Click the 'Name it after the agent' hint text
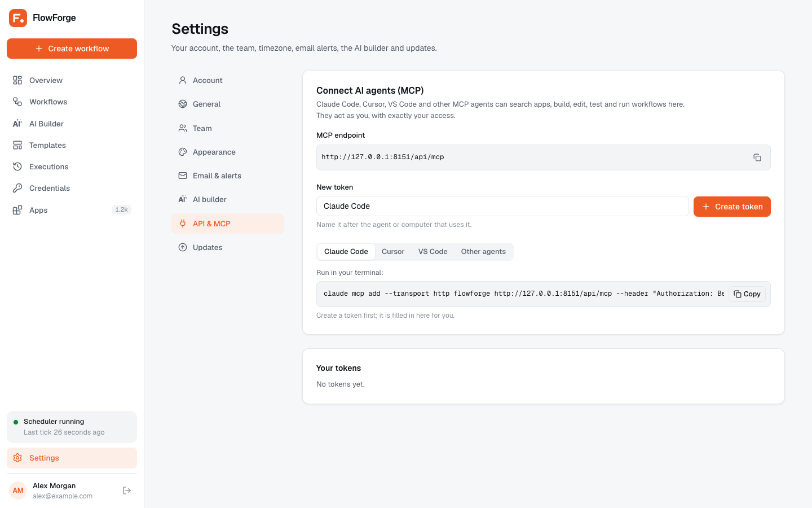This screenshot has height=508, width=812. point(394,225)
